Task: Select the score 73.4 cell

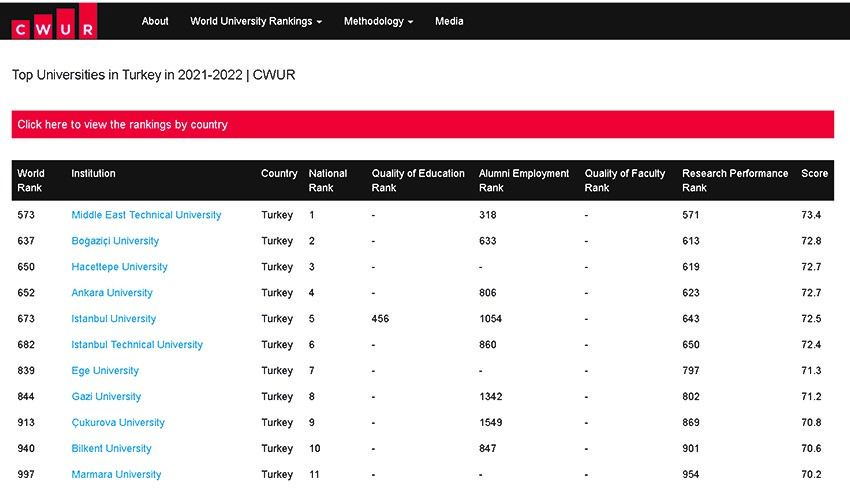Action: 811,215
